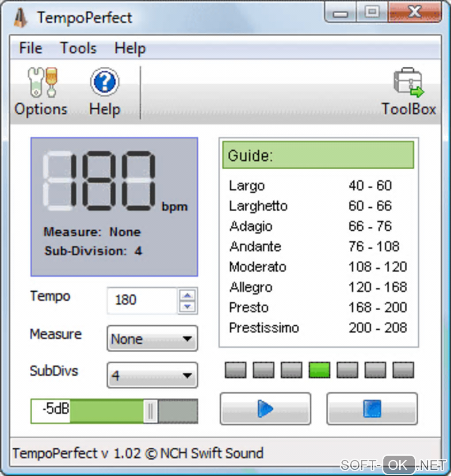451x476 pixels.
Task: Click the green Guide: header
Action: pos(318,155)
